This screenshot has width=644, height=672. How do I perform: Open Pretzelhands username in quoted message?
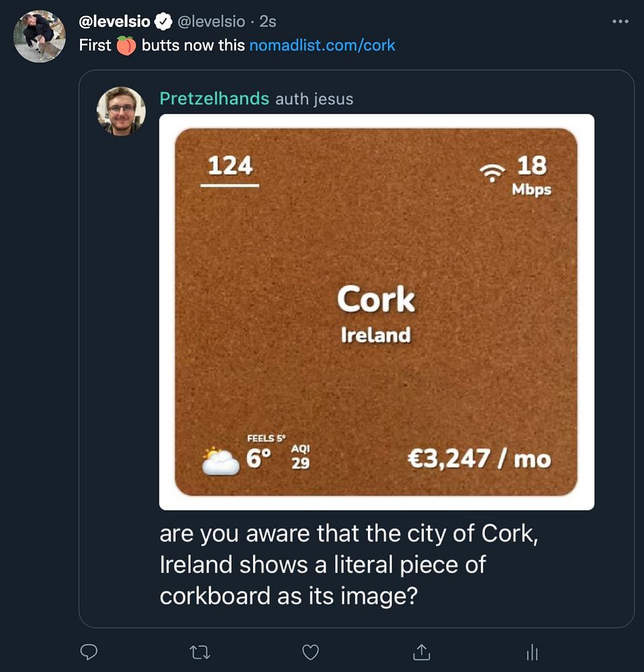pyautogui.click(x=214, y=99)
